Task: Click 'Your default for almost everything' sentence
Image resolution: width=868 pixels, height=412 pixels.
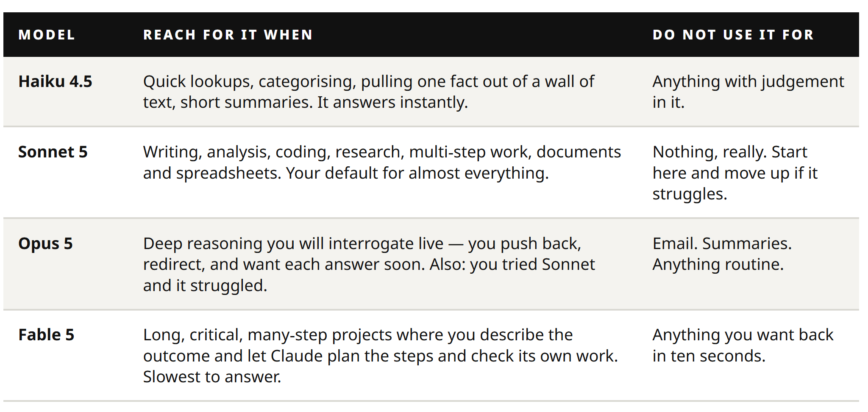Action: [x=417, y=173]
